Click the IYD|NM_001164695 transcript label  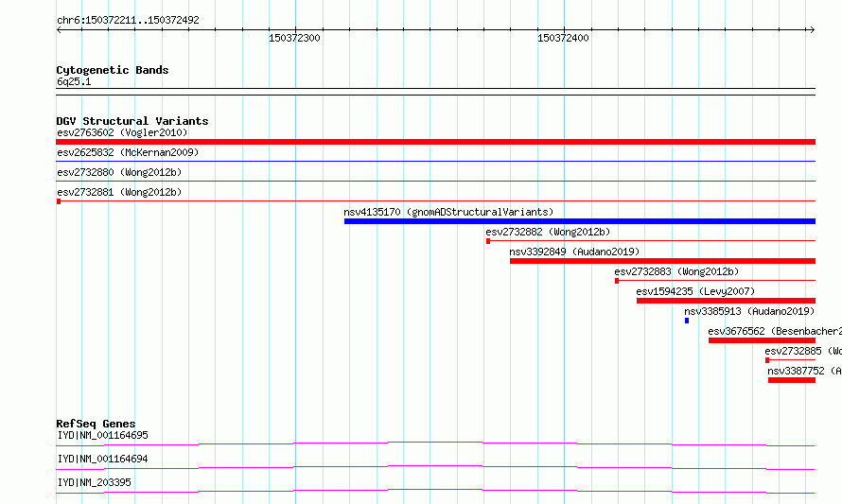pyautogui.click(x=102, y=435)
